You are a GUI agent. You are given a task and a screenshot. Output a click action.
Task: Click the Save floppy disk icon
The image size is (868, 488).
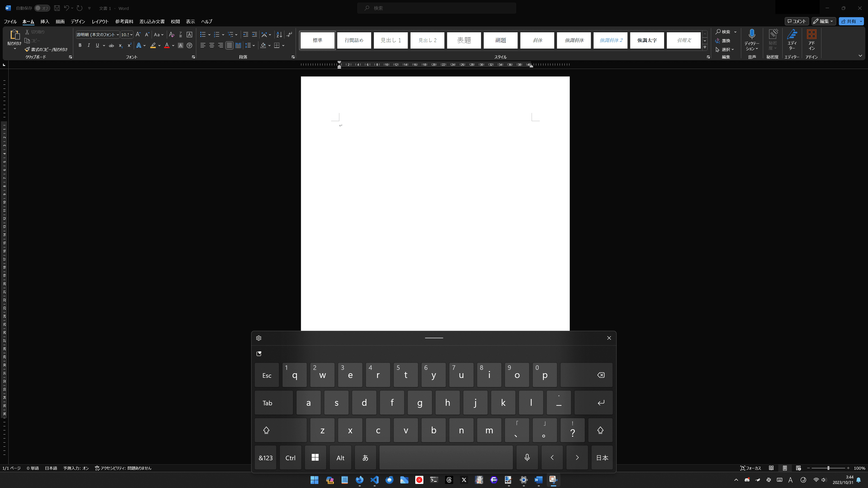click(x=57, y=8)
